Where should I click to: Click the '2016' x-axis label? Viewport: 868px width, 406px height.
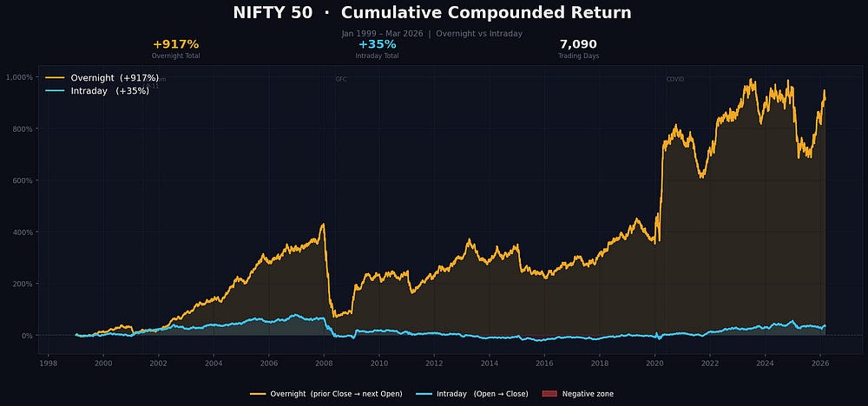(545, 363)
